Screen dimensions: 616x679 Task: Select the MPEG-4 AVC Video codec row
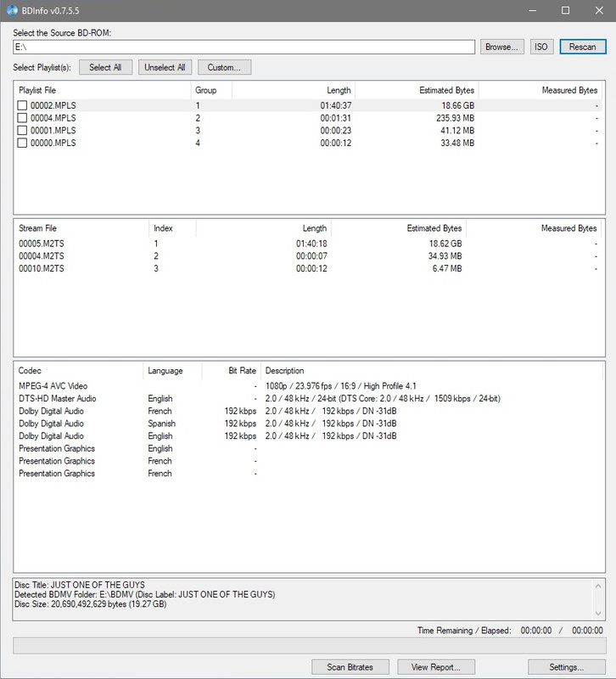[309, 386]
